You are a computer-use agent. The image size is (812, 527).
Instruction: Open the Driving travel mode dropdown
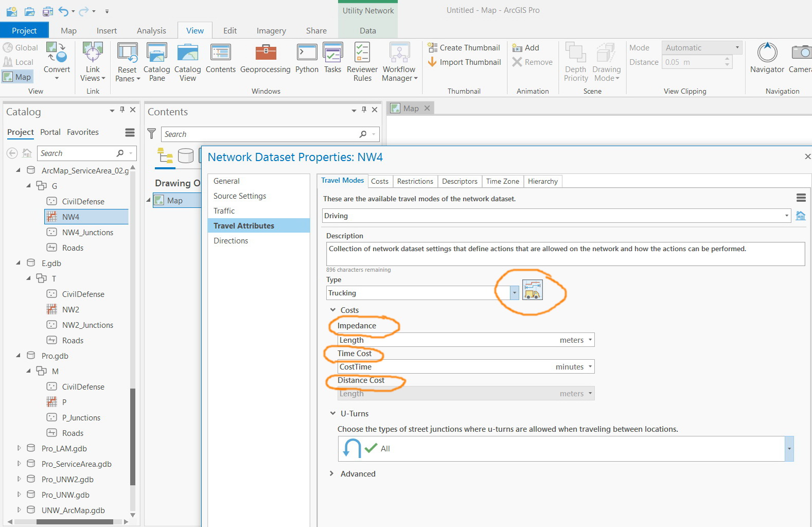pos(787,216)
